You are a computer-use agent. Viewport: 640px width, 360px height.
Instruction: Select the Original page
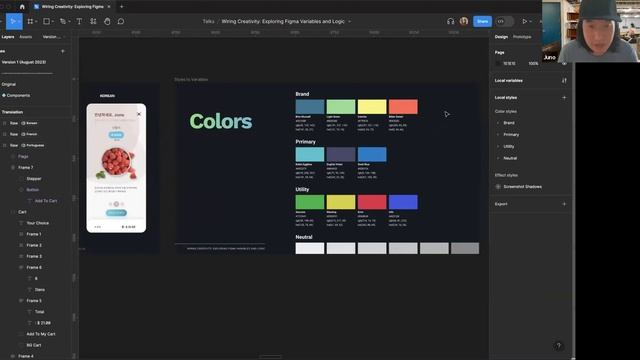click(x=9, y=84)
